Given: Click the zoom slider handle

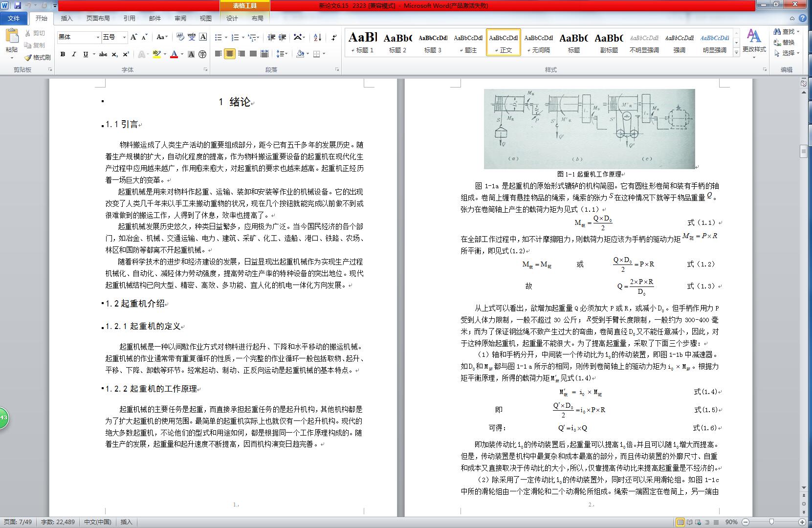Looking at the screenshot, I should click(771, 522).
